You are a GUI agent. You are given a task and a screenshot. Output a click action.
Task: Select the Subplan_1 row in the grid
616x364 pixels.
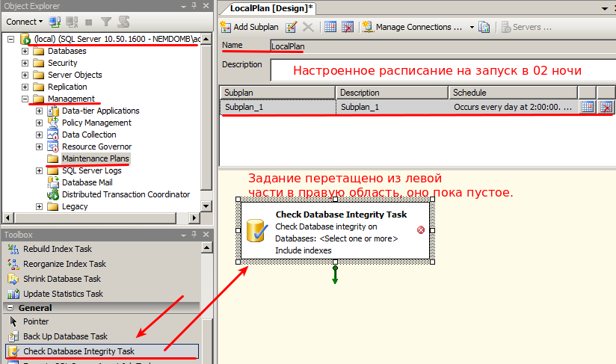pos(398,107)
